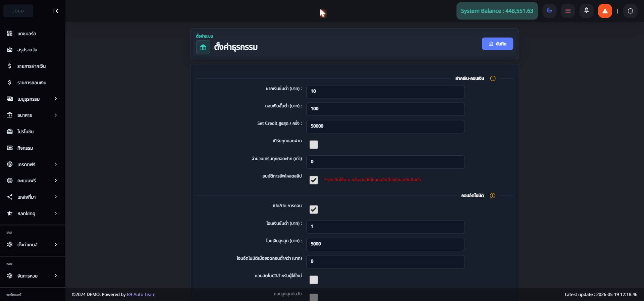The height and width of the screenshot is (301, 644).
Task: Click the ธนาคาร bank building sidebar icon
Action: 10,115
